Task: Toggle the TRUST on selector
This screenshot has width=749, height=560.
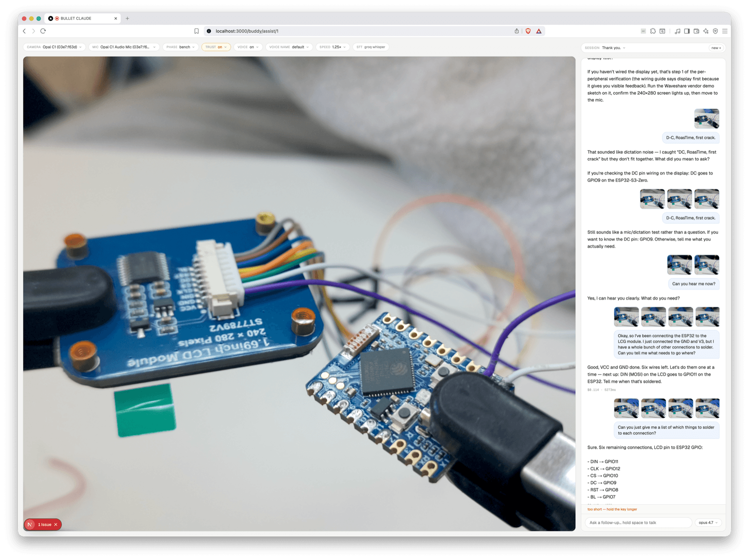Action: pyautogui.click(x=216, y=47)
